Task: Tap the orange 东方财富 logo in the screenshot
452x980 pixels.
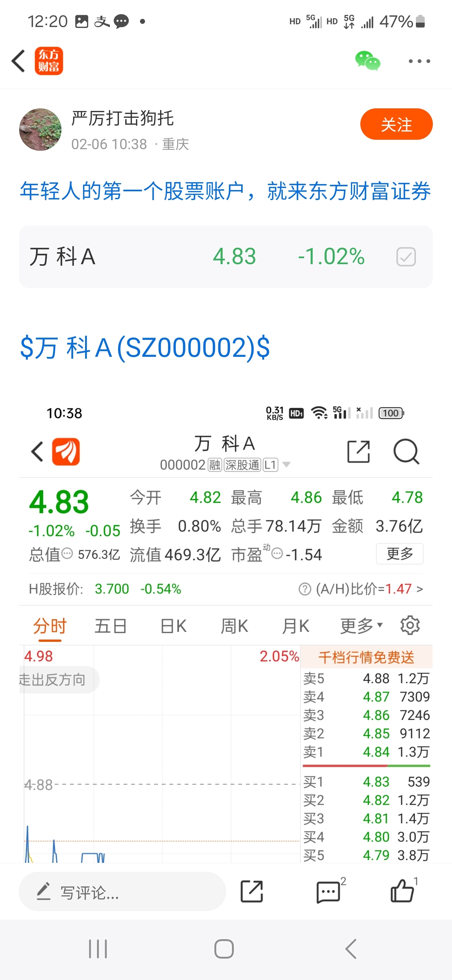Action: click(x=66, y=452)
